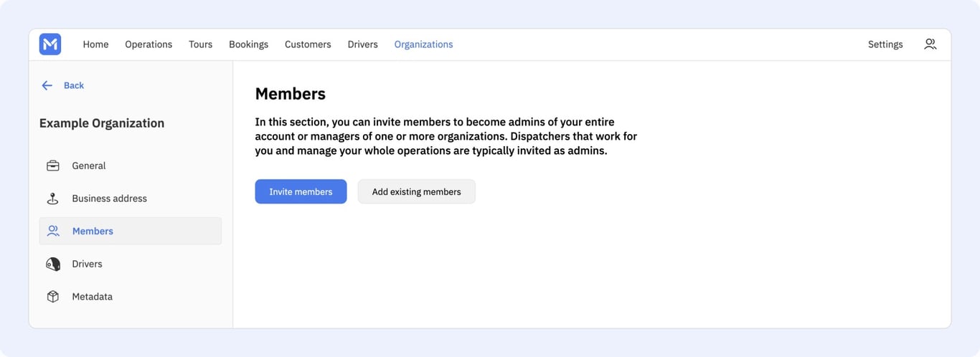
Task: Click the Members people icon
Action: (x=53, y=231)
